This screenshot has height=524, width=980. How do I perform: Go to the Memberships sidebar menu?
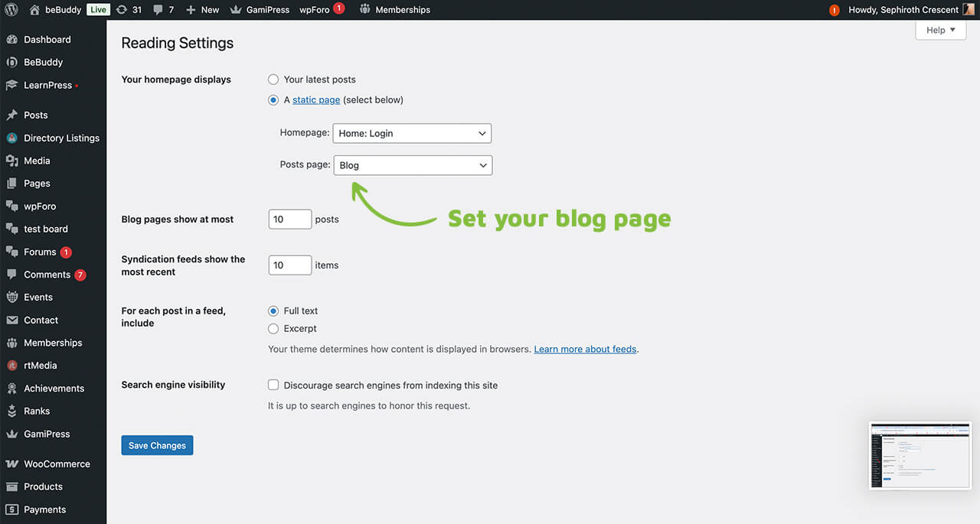[53, 343]
